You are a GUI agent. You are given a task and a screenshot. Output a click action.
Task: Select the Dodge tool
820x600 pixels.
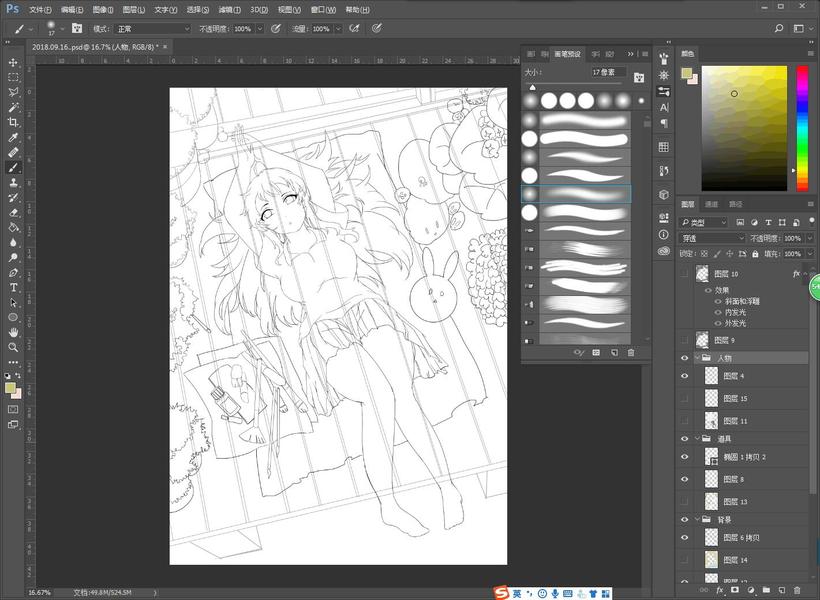coord(13,257)
